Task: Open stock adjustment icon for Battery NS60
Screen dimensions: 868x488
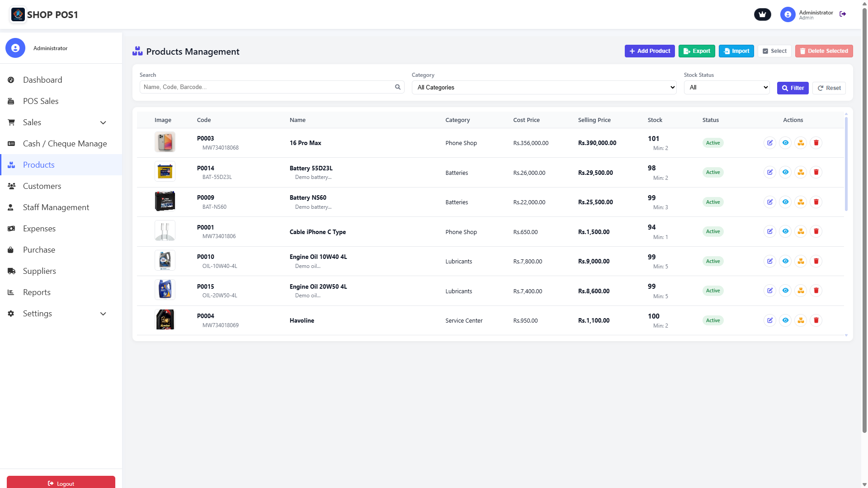Action: (801, 202)
